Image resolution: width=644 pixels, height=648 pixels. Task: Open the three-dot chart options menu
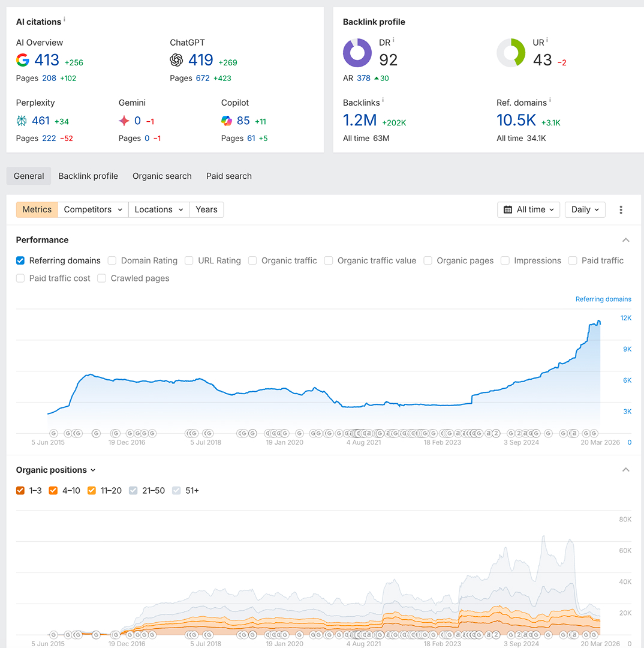621,209
